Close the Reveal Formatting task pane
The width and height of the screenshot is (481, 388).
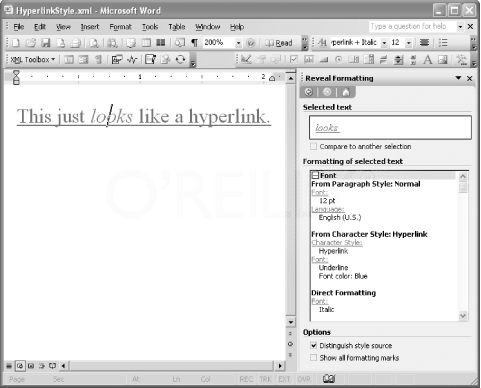pos(469,78)
